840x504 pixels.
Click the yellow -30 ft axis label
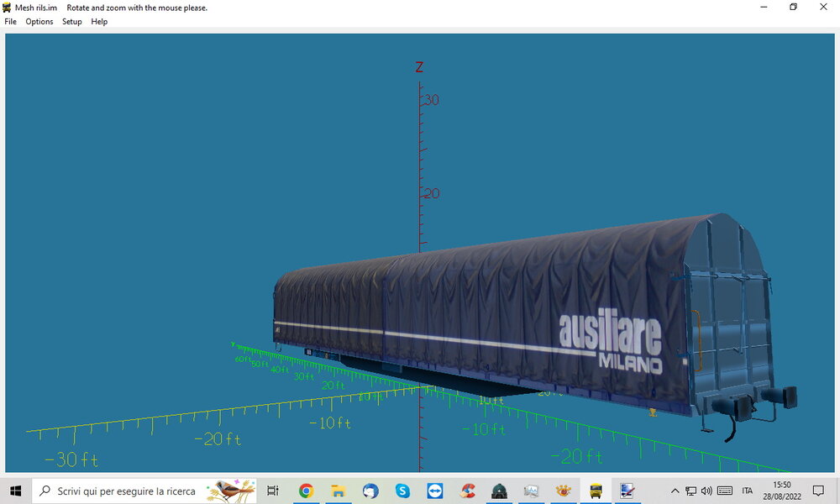(71, 459)
